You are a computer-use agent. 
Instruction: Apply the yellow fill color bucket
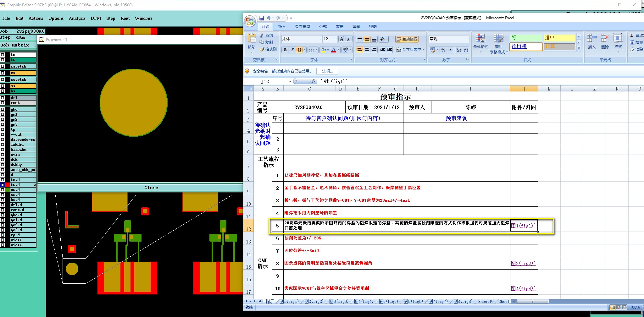pyautogui.click(x=323, y=50)
